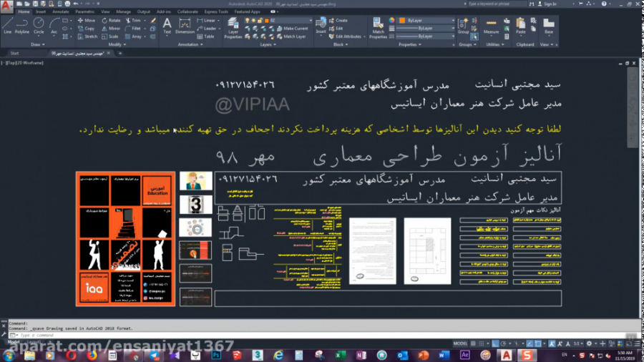Click the Trim tool
Image resolution: width=644 pixels, height=362 pixels.
(x=133, y=21)
